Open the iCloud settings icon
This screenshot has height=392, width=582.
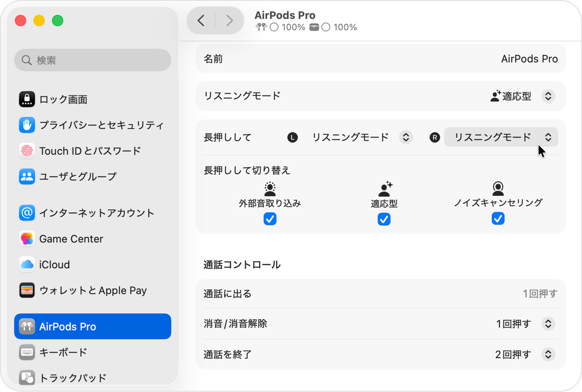[x=26, y=264]
